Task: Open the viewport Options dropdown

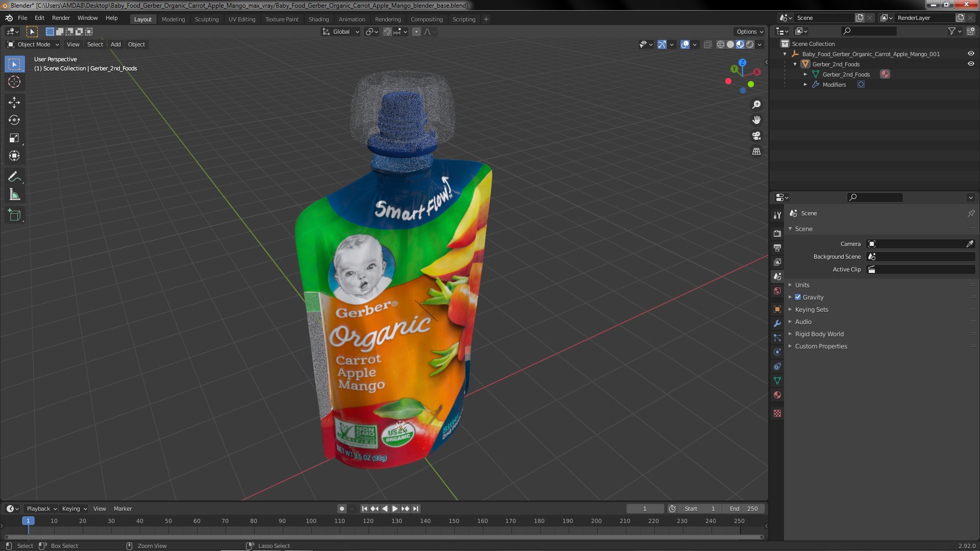Action: [x=750, y=32]
